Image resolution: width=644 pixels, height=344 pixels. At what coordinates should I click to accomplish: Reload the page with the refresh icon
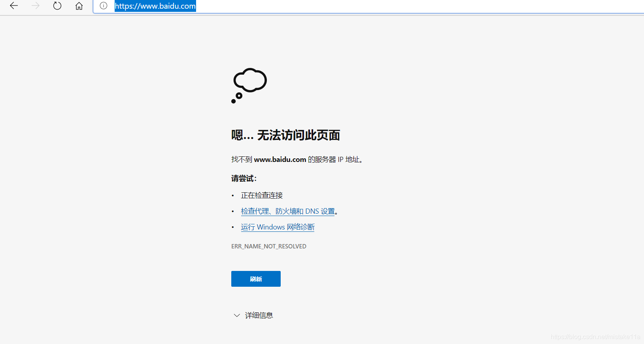tap(57, 6)
